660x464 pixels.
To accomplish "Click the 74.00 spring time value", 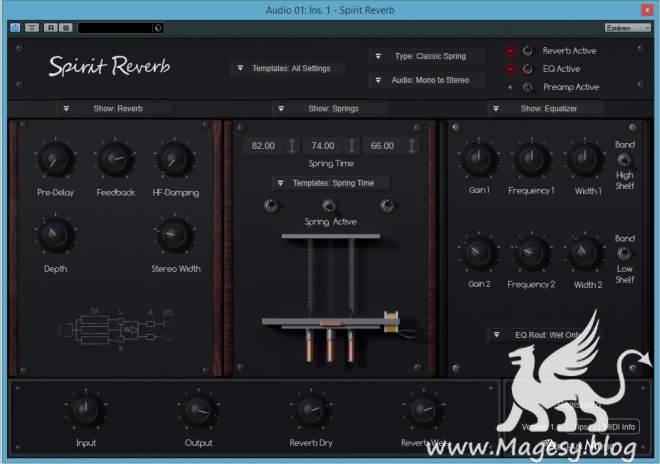I will tap(323, 146).
